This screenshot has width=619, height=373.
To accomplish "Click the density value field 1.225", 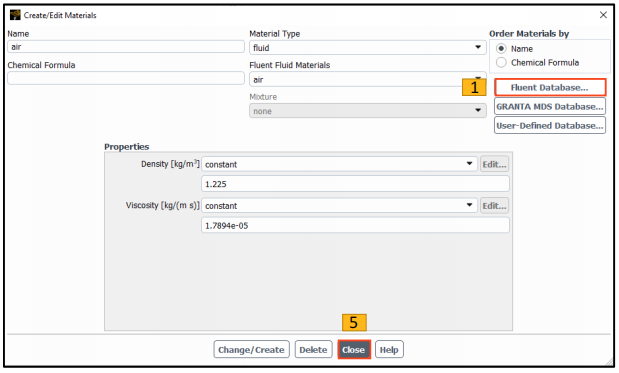I will click(x=355, y=184).
